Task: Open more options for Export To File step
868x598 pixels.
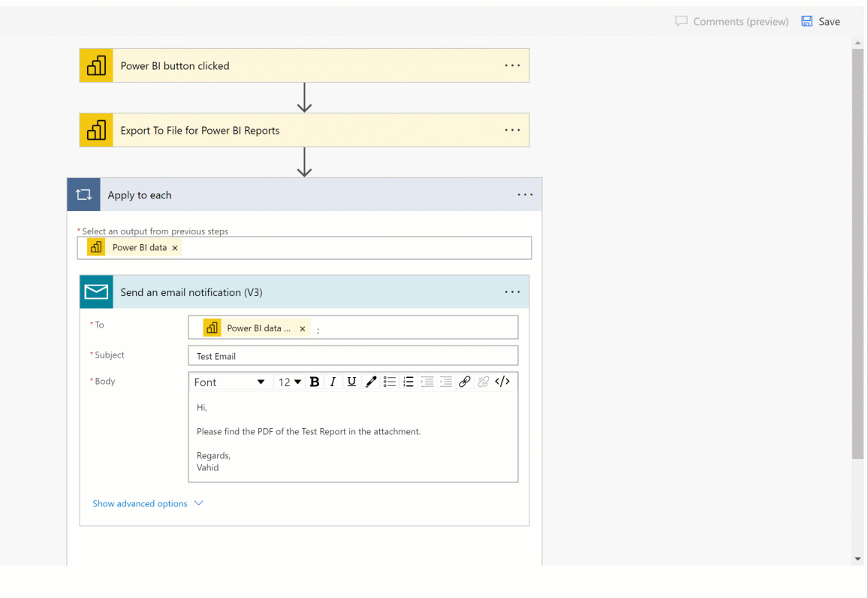Action: (512, 130)
